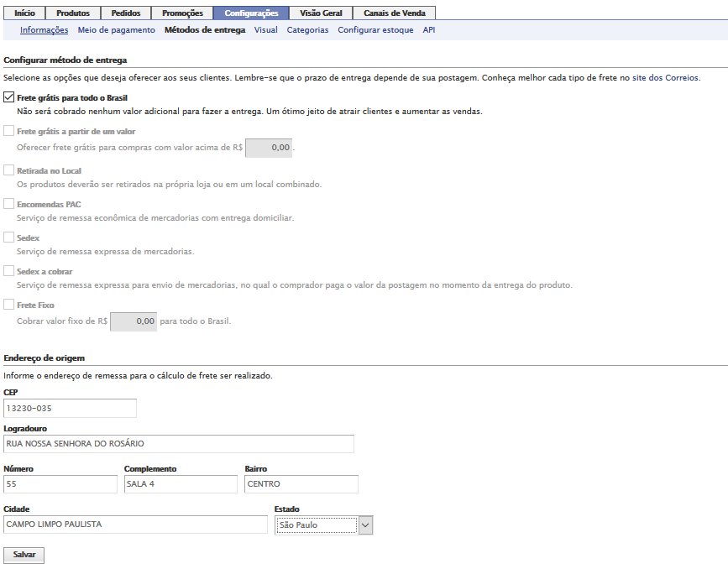Toggle the Retirada no Local checkbox
The image size is (728, 569).
9,170
